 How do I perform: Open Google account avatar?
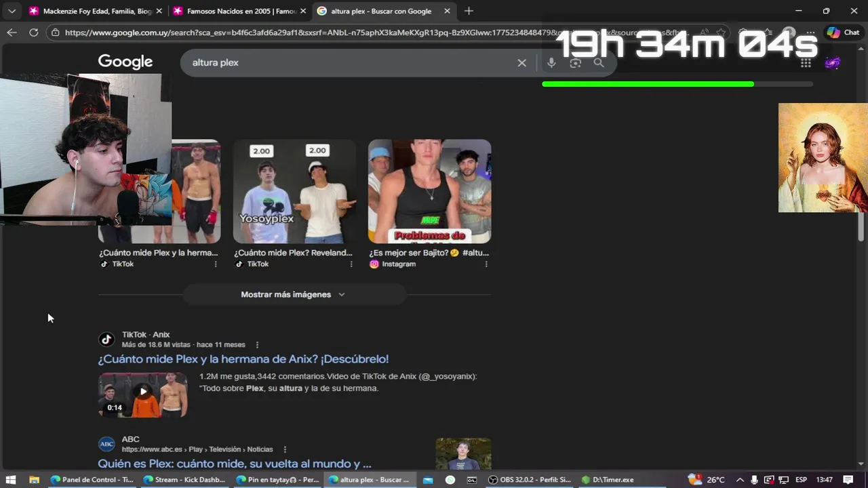pyautogui.click(x=833, y=62)
